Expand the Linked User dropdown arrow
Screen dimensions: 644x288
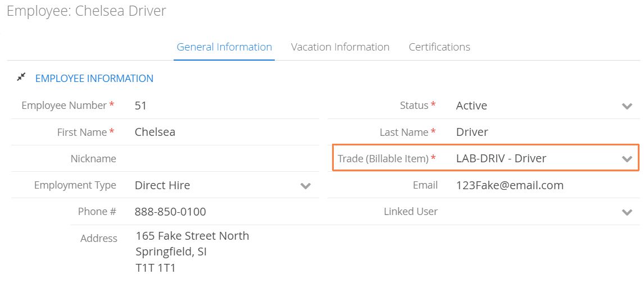(627, 212)
